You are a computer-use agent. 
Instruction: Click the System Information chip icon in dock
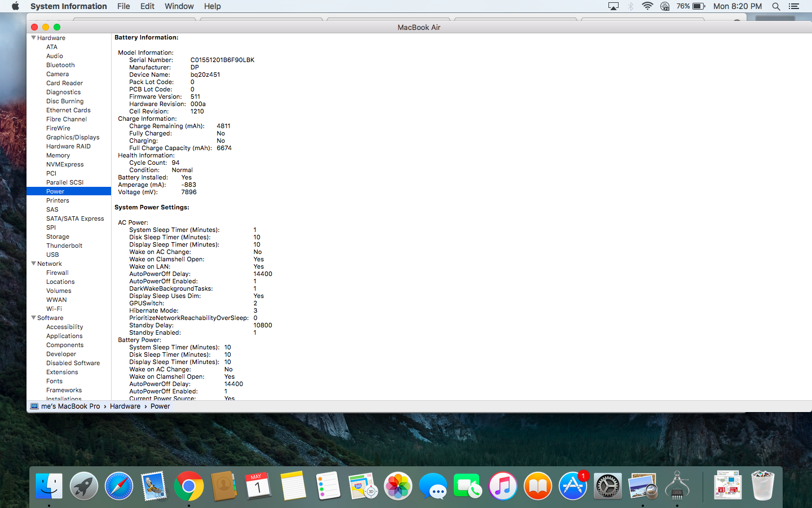[678, 485]
